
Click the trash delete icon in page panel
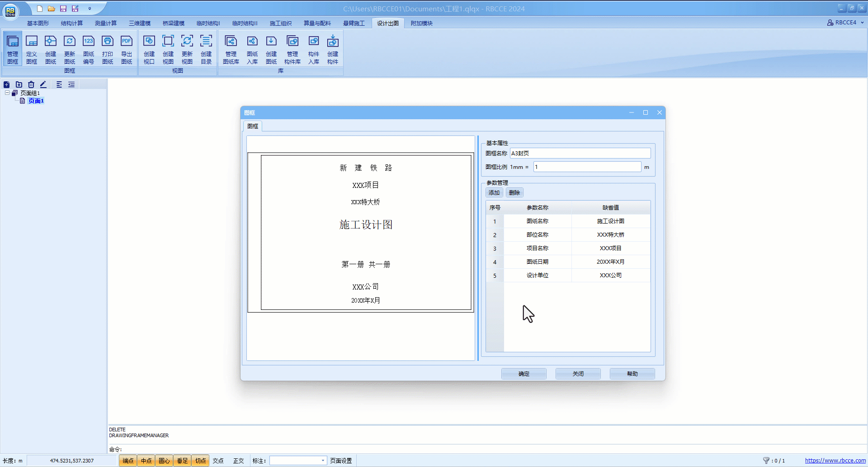click(31, 84)
